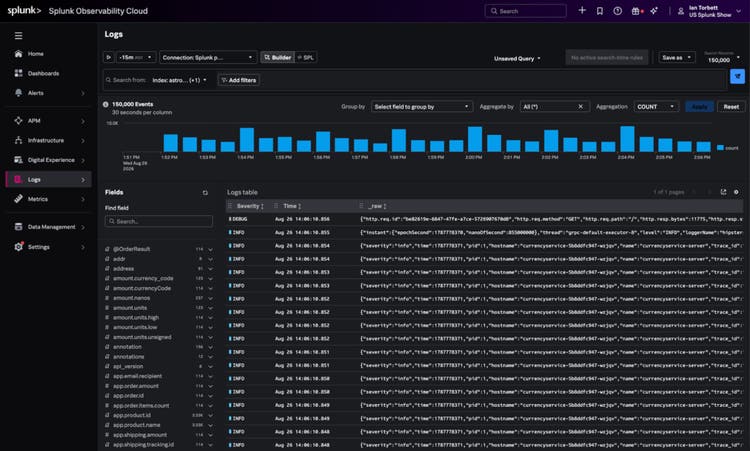Expand the app.product.name field
This screenshot has width=750, height=451.
point(210,425)
